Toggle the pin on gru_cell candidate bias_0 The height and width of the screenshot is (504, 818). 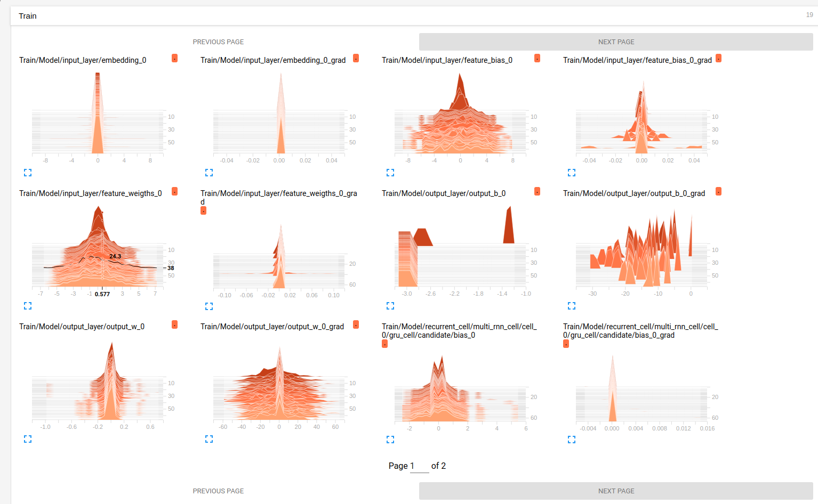tap(384, 344)
